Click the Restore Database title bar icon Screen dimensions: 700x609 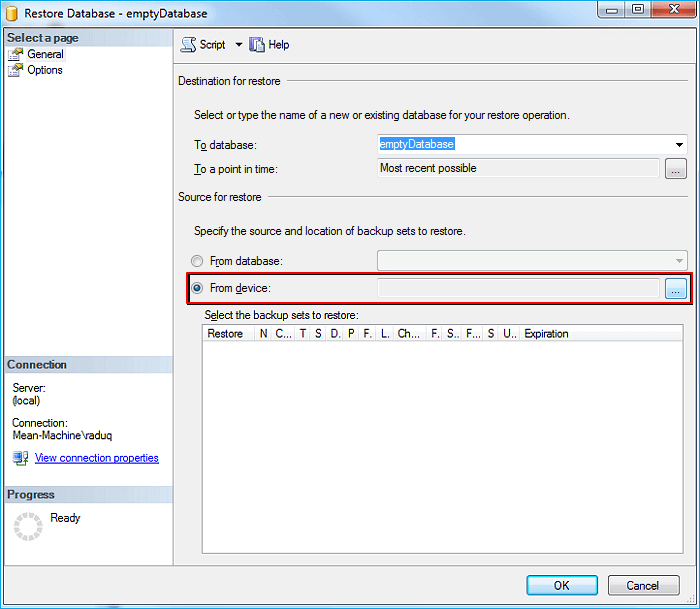pyautogui.click(x=12, y=13)
